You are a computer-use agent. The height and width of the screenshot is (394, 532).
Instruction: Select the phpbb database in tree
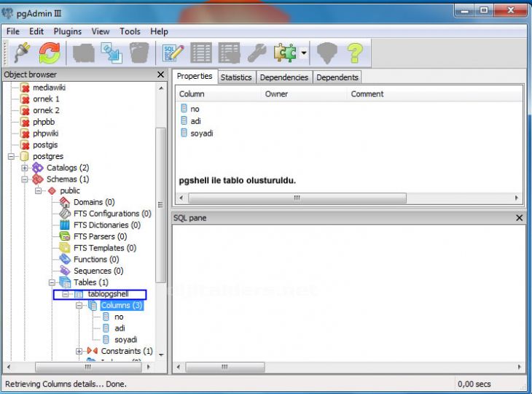[x=44, y=122]
